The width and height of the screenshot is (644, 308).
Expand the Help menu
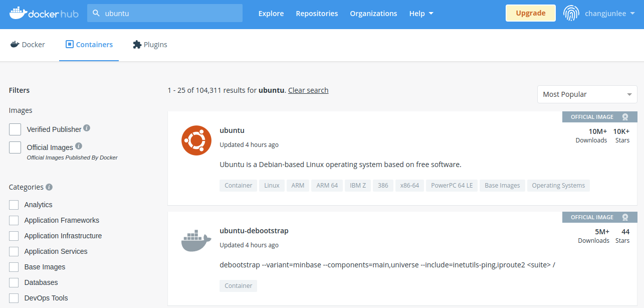[421, 14]
